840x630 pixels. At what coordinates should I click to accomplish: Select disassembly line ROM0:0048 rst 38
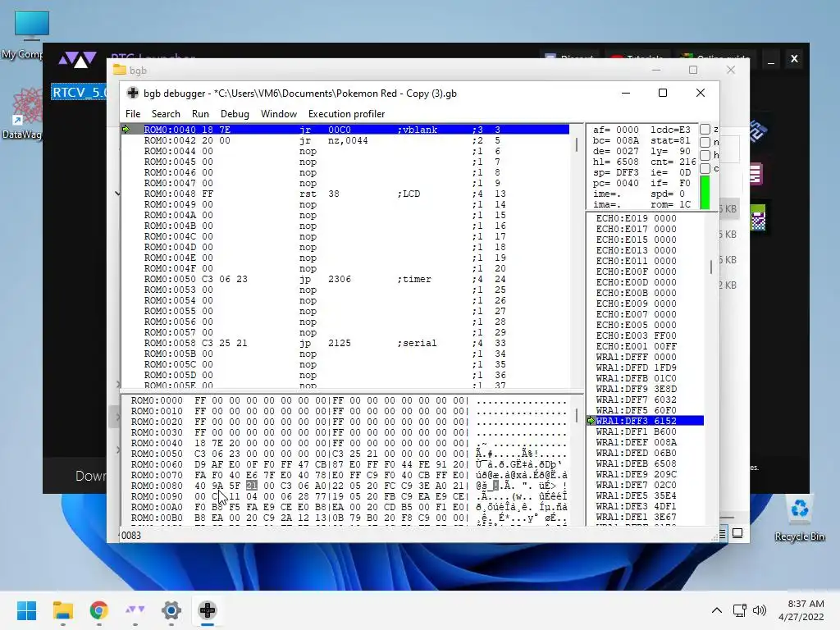(345, 194)
